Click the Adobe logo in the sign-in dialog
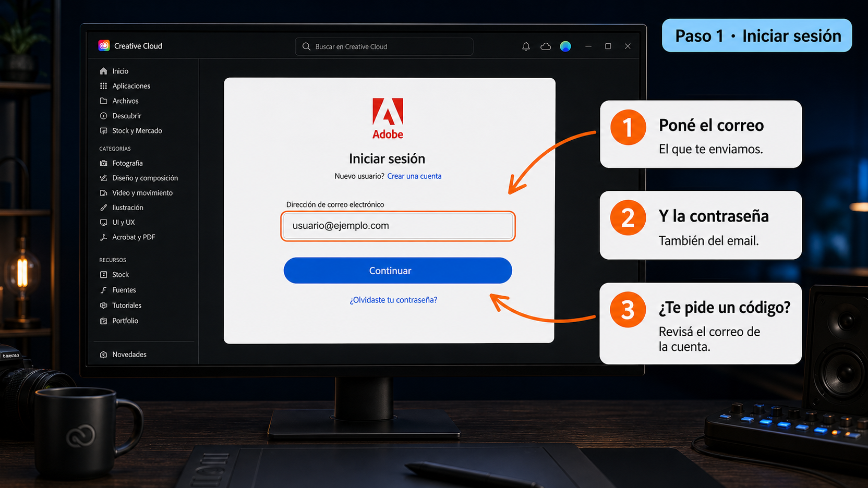Image resolution: width=868 pixels, height=488 pixels. point(388,118)
